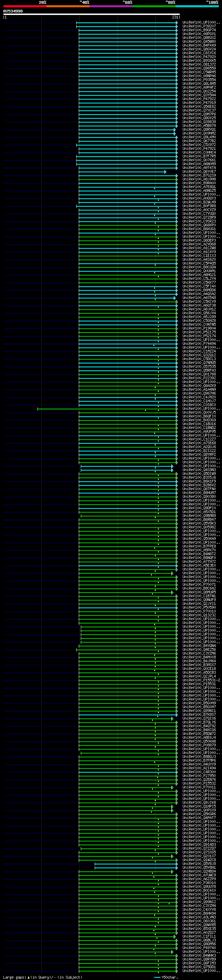Select UniRef100_Q4S9N3 label
This screenshot has width=222, height=980.
click(x=199, y=470)
